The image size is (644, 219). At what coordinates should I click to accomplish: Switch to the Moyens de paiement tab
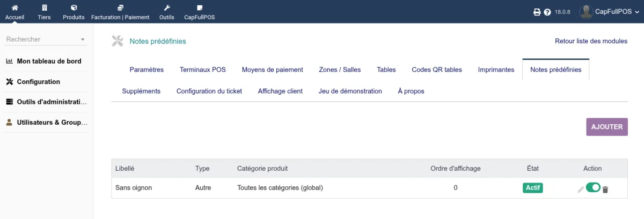[272, 70]
